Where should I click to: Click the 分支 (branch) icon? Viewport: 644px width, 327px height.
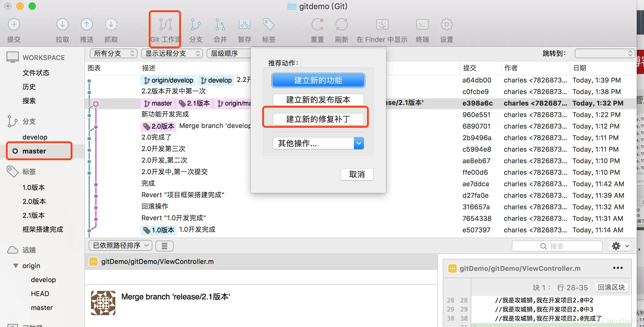tap(196, 29)
